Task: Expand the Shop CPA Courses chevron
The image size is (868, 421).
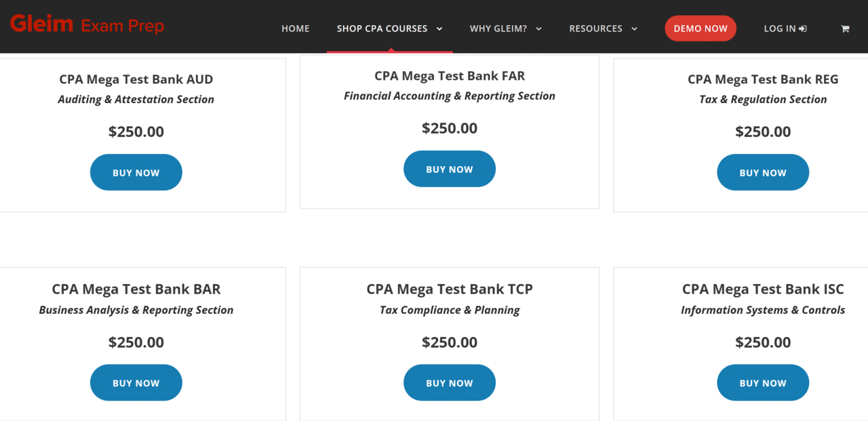Action: tap(439, 28)
